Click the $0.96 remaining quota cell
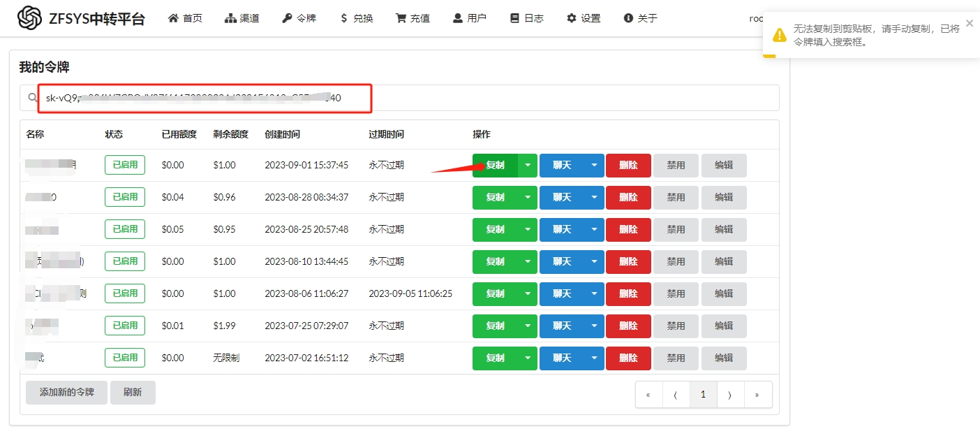980x436 pixels. [x=225, y=197]
